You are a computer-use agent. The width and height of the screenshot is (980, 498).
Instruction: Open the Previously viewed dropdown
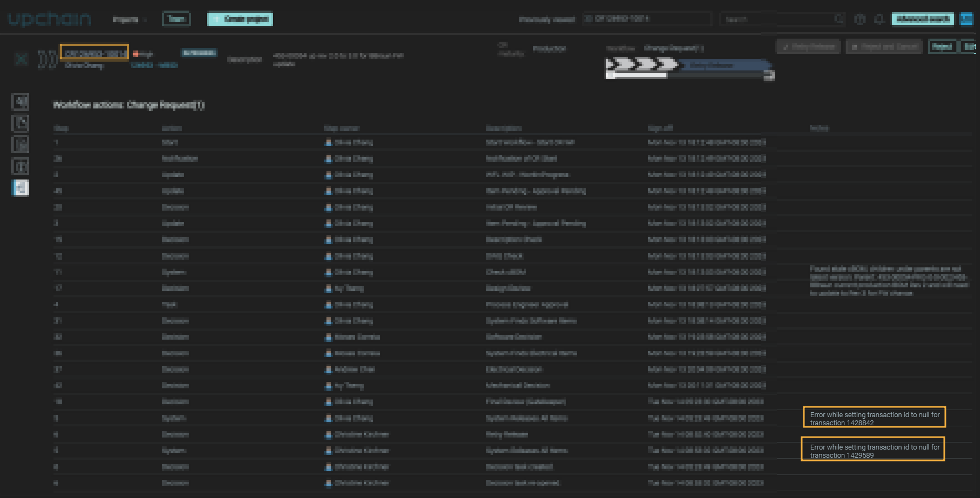coord(646,19)
